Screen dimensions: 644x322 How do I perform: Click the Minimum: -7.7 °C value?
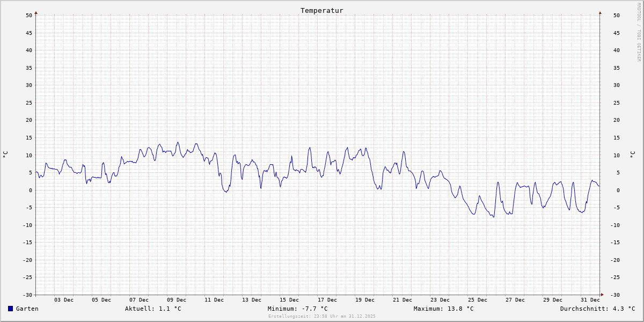tap(297, 309)
